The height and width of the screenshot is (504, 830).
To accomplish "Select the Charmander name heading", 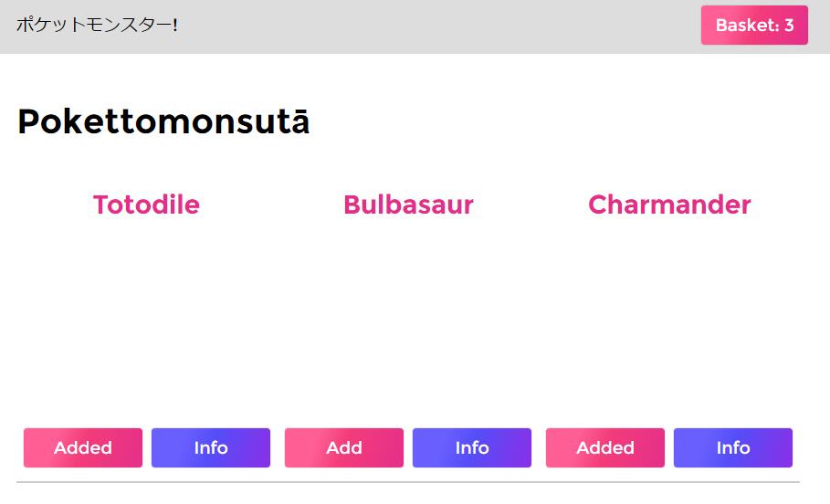I will pos(669,205).
